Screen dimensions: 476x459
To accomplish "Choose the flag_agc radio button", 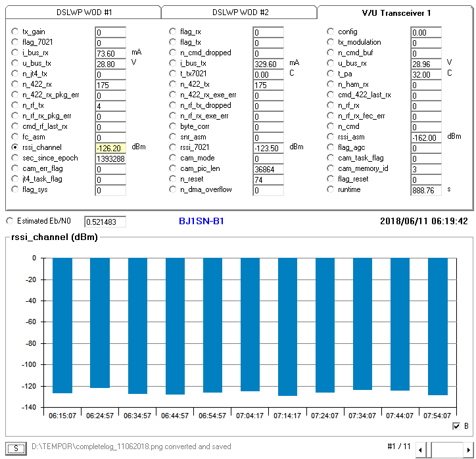I will point(330,147).
